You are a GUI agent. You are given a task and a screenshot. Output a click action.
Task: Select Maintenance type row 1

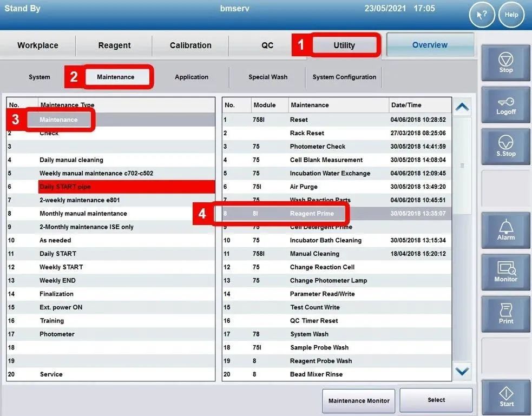(111, 120)
